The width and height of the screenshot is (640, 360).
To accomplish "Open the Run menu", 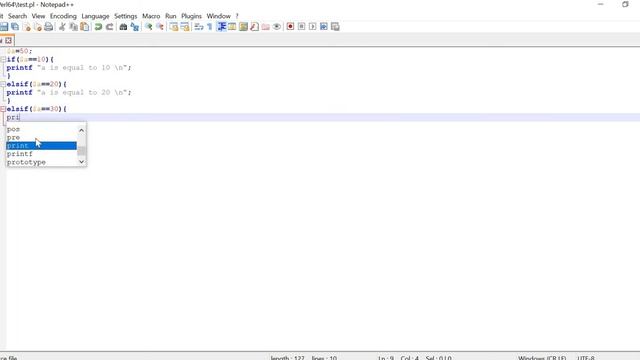I will click(x=171, y=16).
